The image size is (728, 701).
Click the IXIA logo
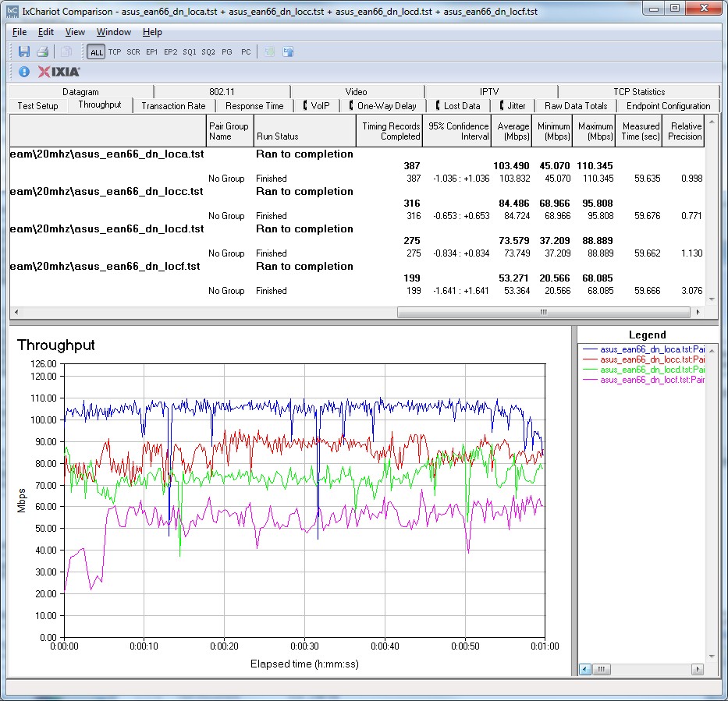(59, 72)
